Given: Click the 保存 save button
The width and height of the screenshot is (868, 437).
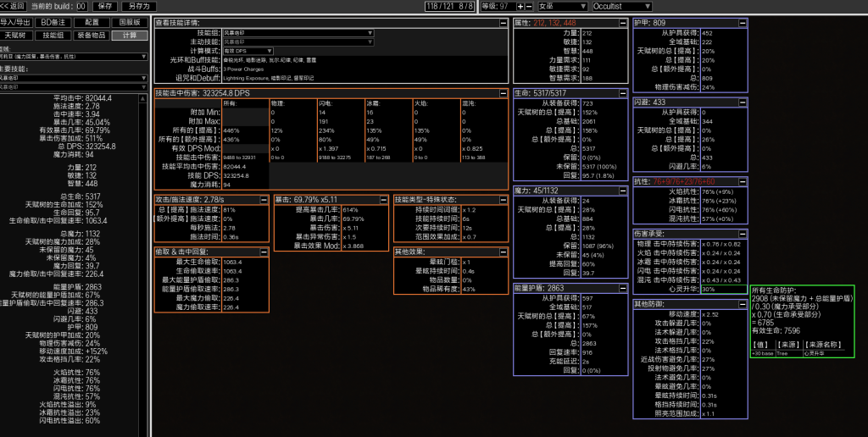Looking at the screenshot, I should point(104,6).
